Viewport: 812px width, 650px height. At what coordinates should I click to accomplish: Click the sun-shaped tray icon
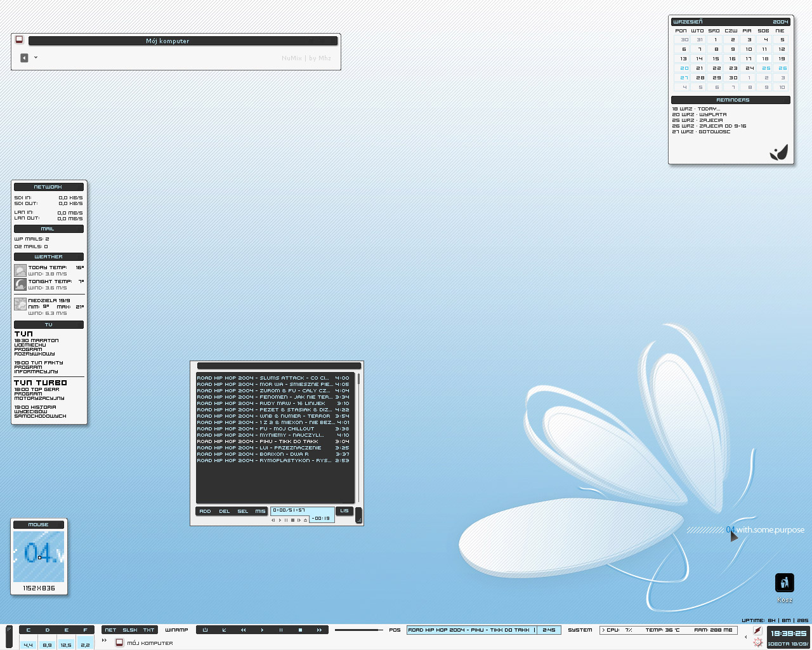click(x=757, y=642)
